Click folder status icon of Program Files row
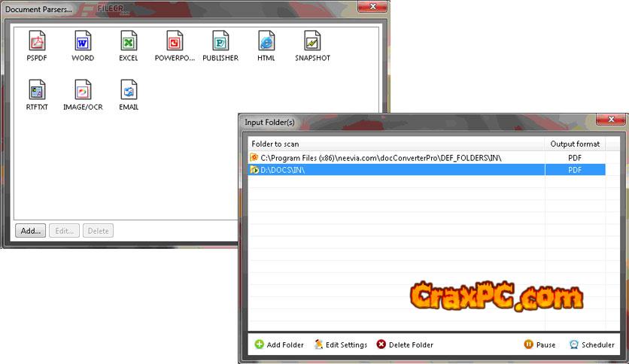The width and height of the screenshot is (629, 364). (x=254, y=157)
